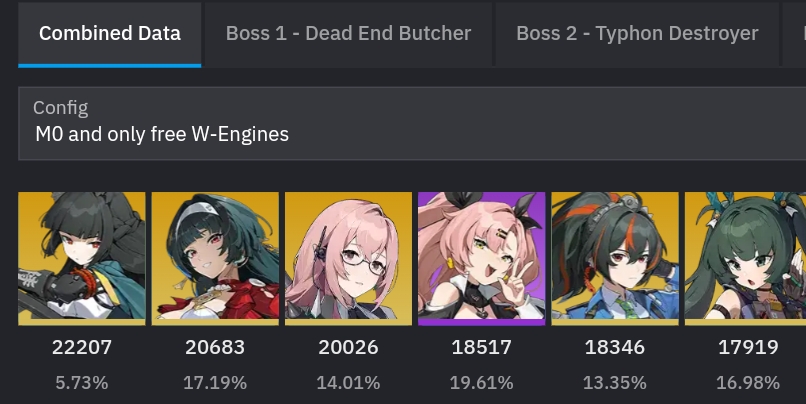Open the Boss 2 - Typhon Destroyer tab
806x404 pixels.
coord(637,34)
